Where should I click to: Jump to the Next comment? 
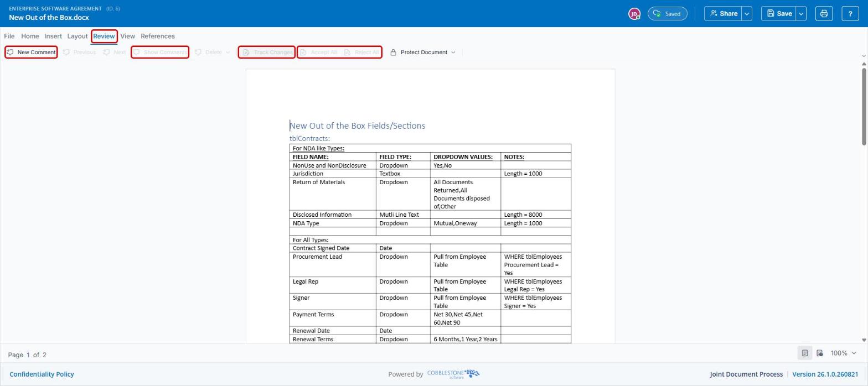pyautogui.click(x=114, y=52)
